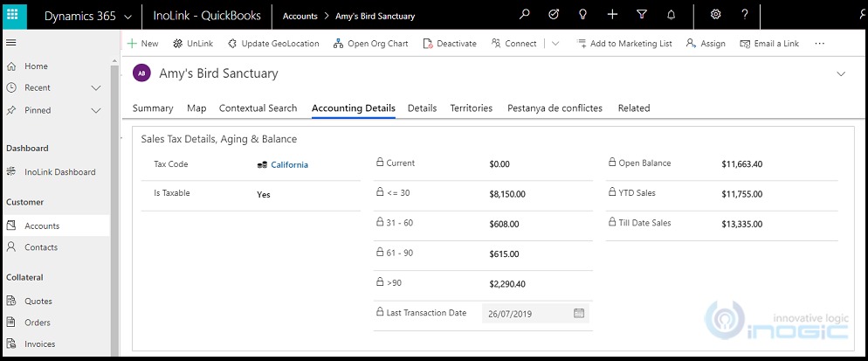Click the Open Balance value $11,663.40
The height and width of the screenshot is (361, 868).
pyautogui.click(x=742, y=164)
